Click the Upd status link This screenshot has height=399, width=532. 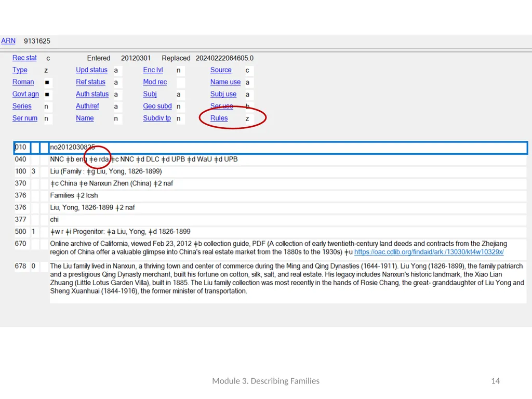coord(91,70)
